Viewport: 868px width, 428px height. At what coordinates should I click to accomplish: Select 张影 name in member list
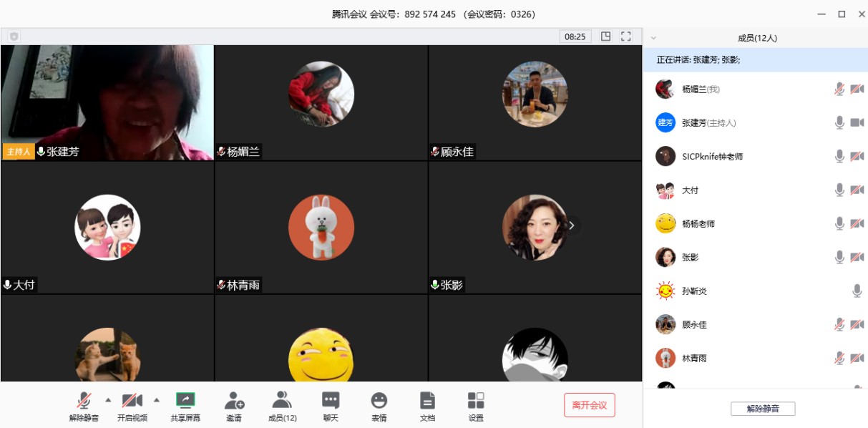(x=690, y=258)
